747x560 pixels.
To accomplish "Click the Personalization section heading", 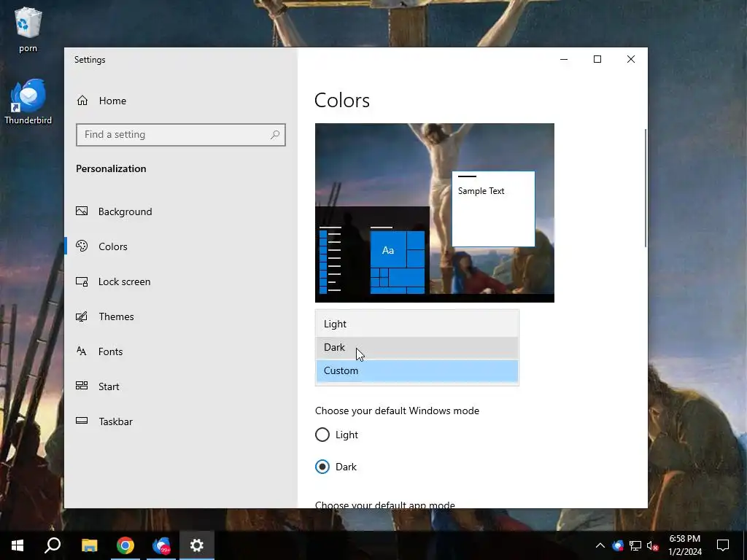I will [x=111, y=168].
